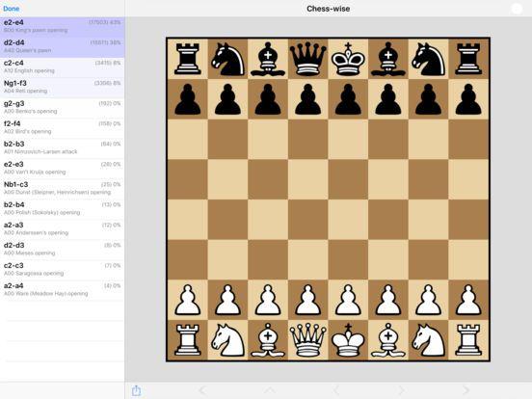Tap the white pawn on a2
Screen dimensions: 532x399
(x=188, y=300)
